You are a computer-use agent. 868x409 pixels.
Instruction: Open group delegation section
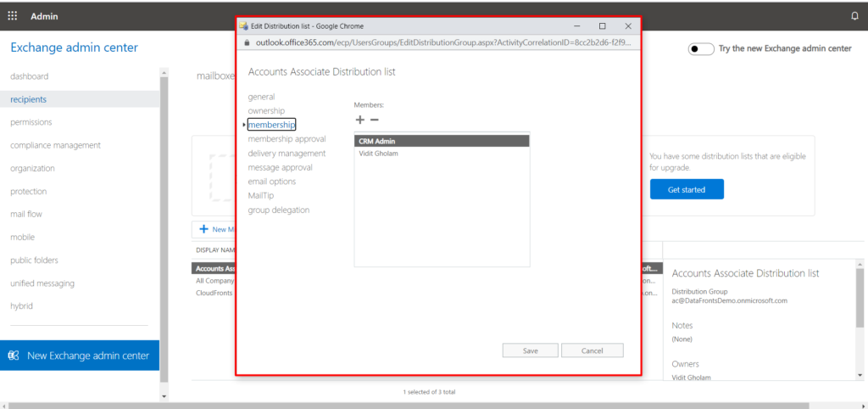point(279,210)
